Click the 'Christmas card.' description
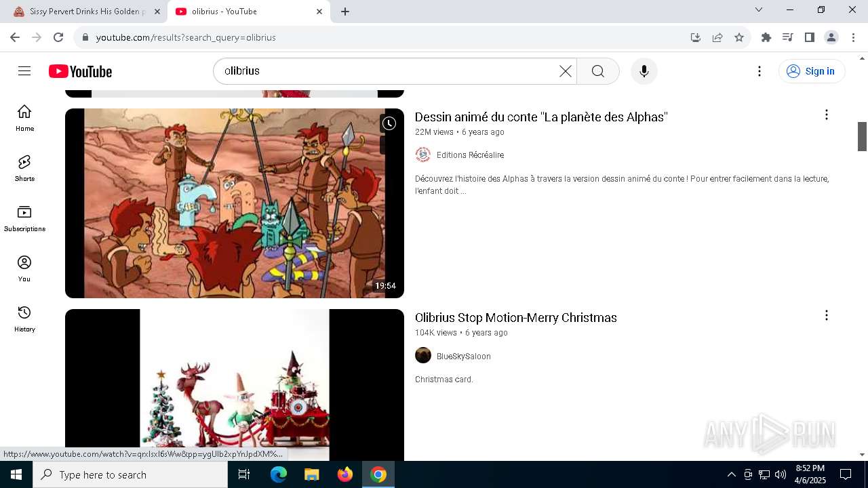Viewport: 868px width, 488px height. 444,380
